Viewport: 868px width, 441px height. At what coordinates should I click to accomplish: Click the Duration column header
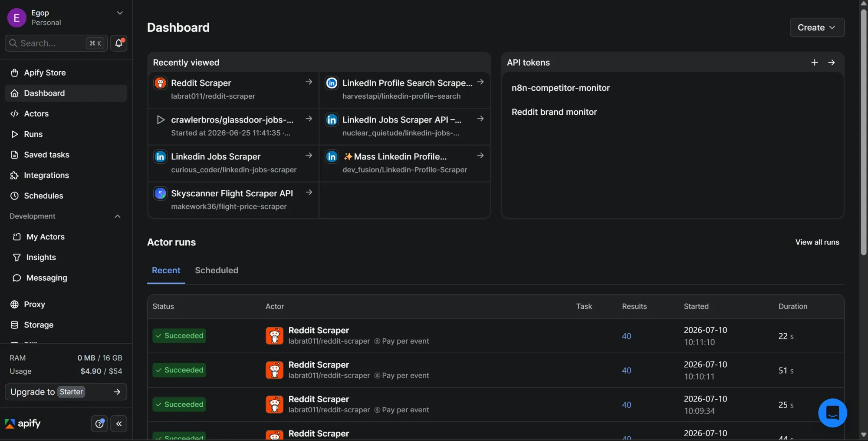coord(792,306)
